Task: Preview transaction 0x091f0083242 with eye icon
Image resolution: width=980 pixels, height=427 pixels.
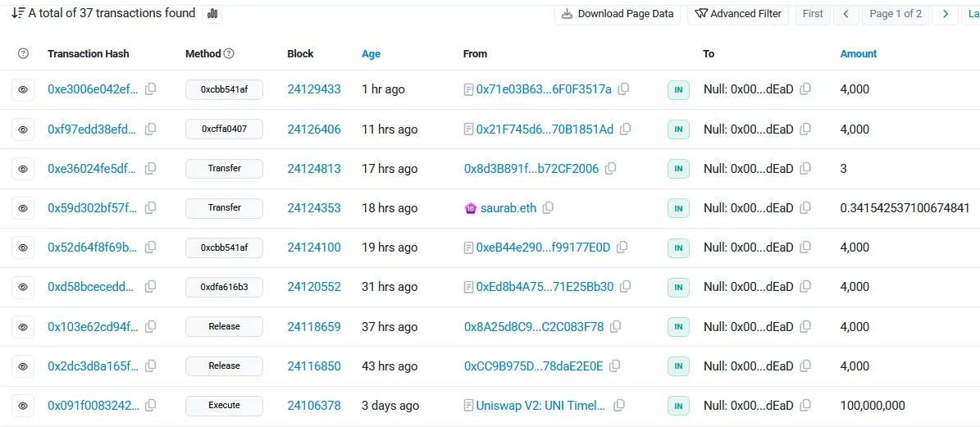Action: click(x=23, y=406)
